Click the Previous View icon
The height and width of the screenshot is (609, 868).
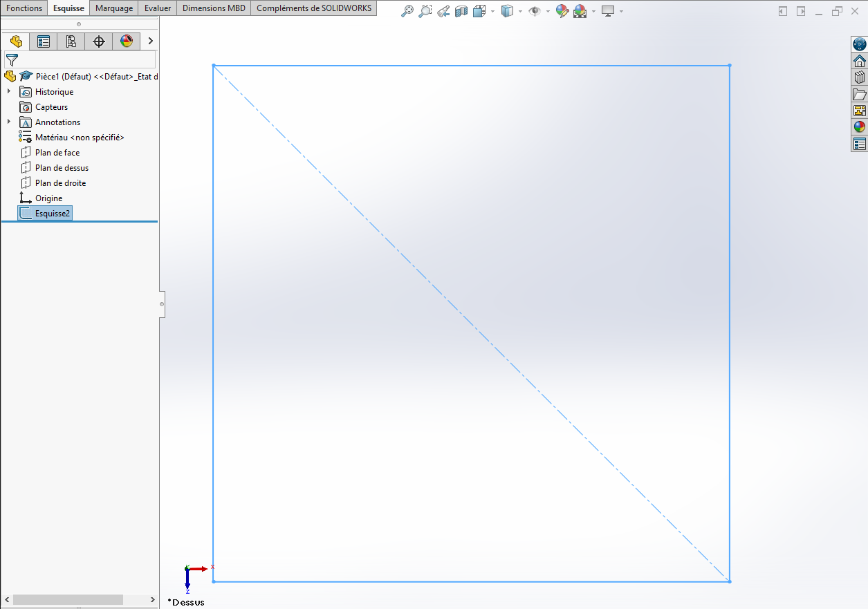443,11
